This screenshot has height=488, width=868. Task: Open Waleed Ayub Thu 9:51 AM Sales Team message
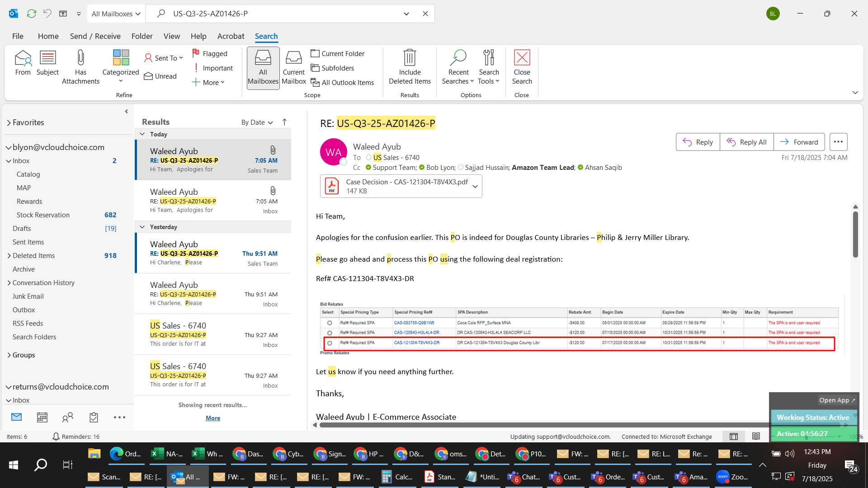click(x=213, y=253)
